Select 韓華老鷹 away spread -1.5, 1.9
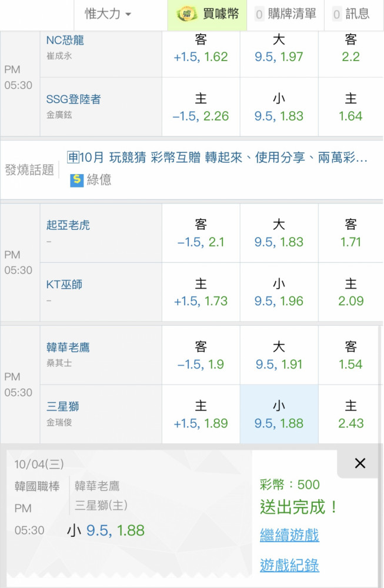 pos(201,355)
